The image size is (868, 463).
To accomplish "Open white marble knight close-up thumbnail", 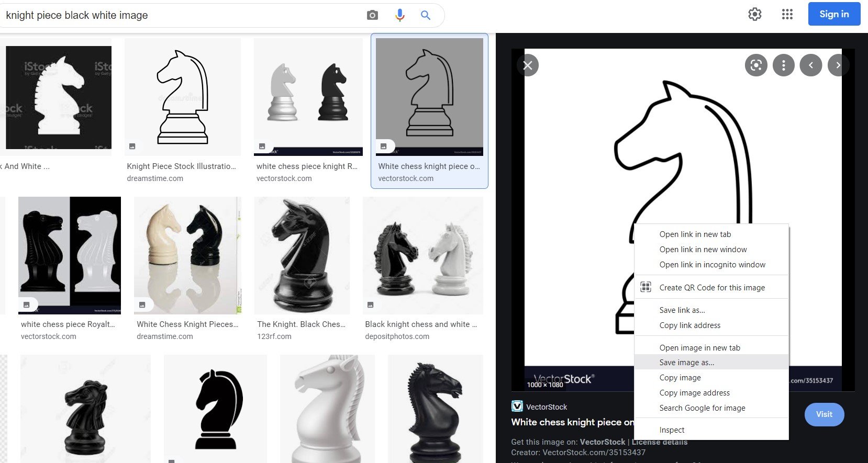I will pos(327,409).
